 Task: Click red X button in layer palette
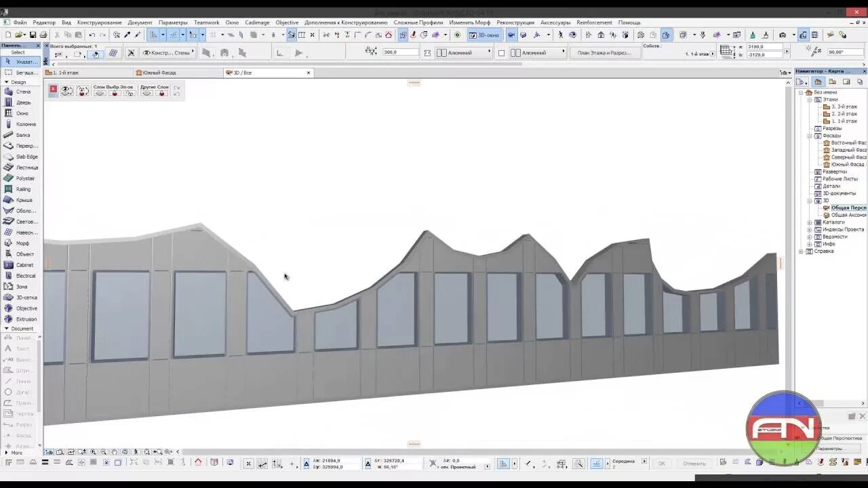click(x=53, y=89)
